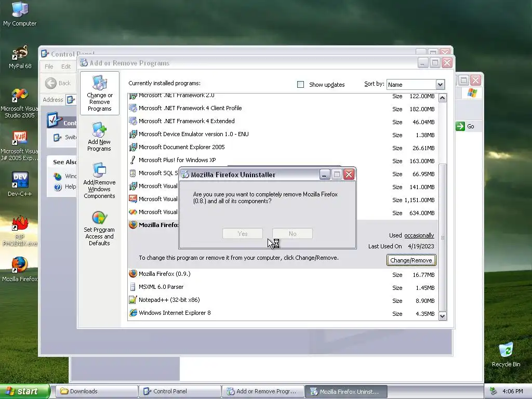
Task: Select Microsoft .NET Framework 4 Client Profile text
Action: pyautogui.click(x=190, y=108)
